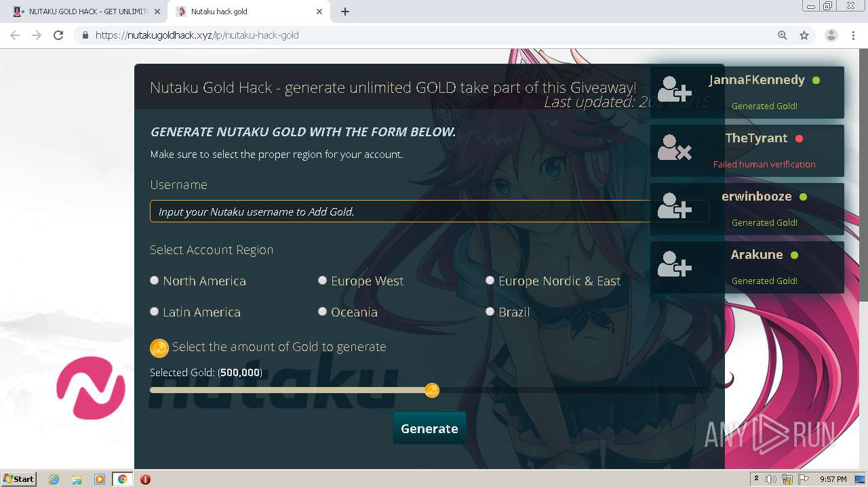Click the JannaFKennedy username
The width and height of the screenshot is (868, 488).
757,80
